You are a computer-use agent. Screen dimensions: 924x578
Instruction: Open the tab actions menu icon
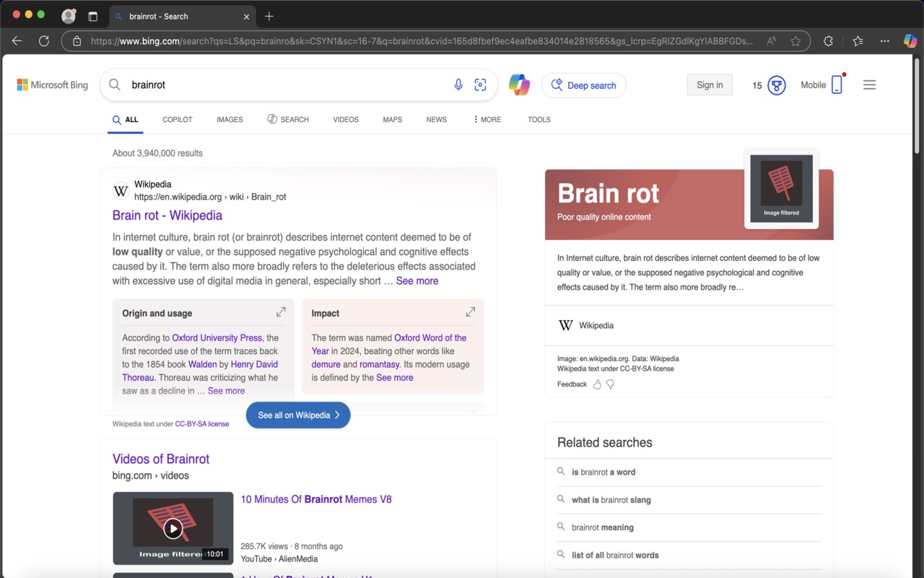(92, 16)
